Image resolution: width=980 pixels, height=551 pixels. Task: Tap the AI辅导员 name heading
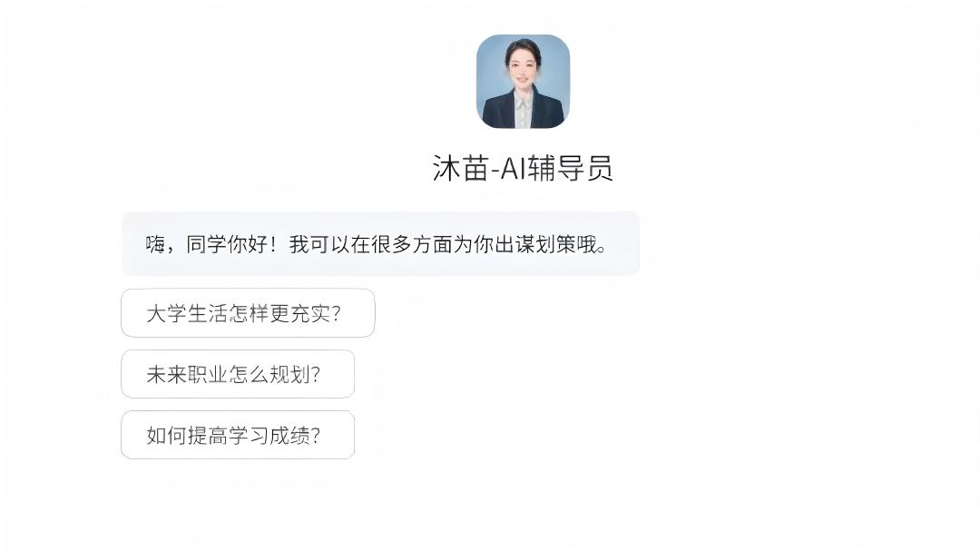click(523, 168)
